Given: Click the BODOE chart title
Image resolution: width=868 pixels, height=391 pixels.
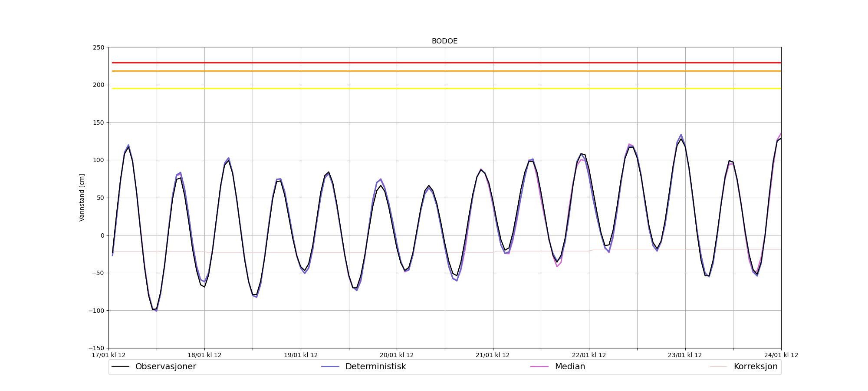Looking at the screenshot, I should [444, 41].
